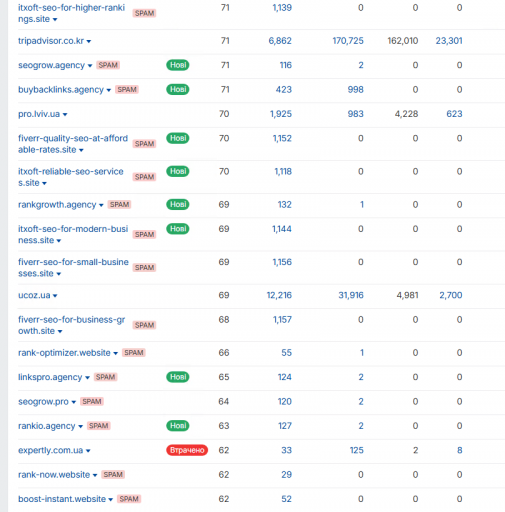Open the tripadvisor.co.kr domain link
This screenshot has height=512, width=505.
tap(51, 41)
